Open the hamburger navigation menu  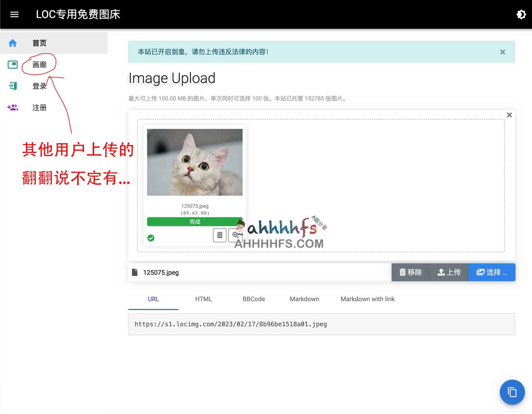coord(14,14)
